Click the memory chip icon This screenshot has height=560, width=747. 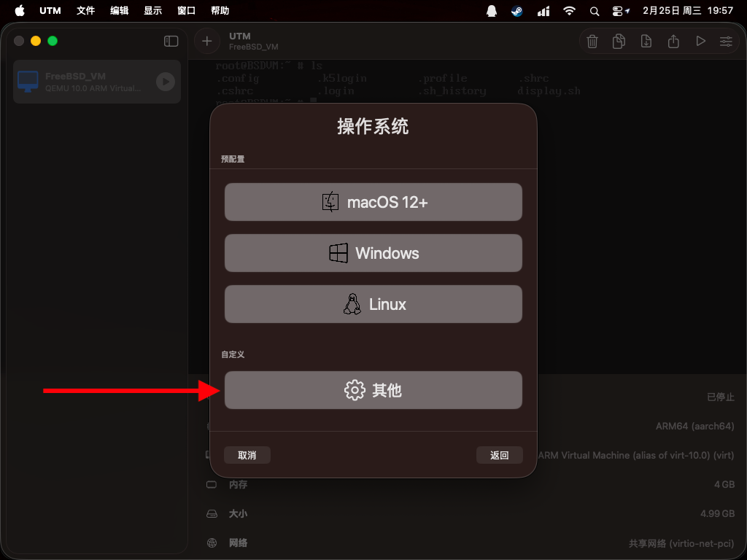click(212, 484)
